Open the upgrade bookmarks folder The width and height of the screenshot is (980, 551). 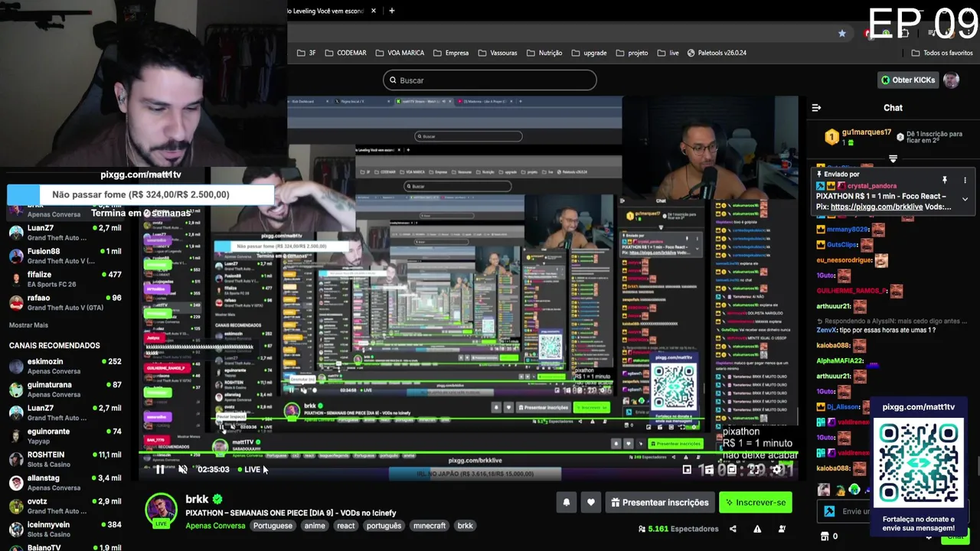coord(588,53)
